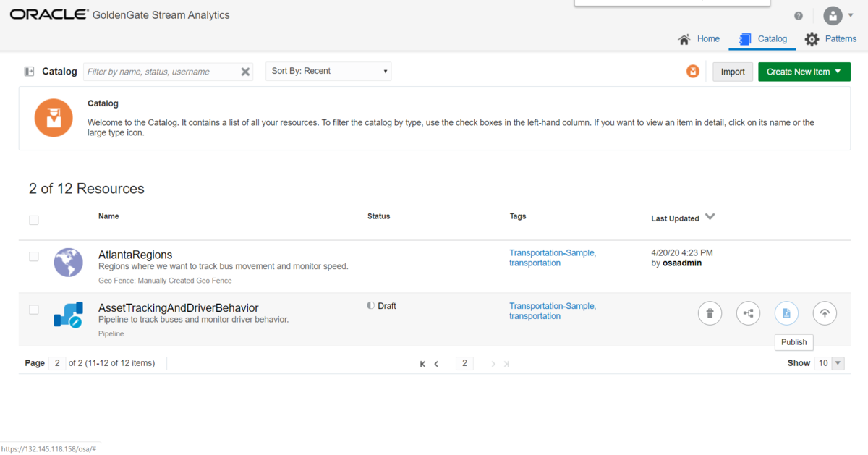The image size is (868, 455).
Task: Click the Tags column header
Action: [x=518, y=216]
